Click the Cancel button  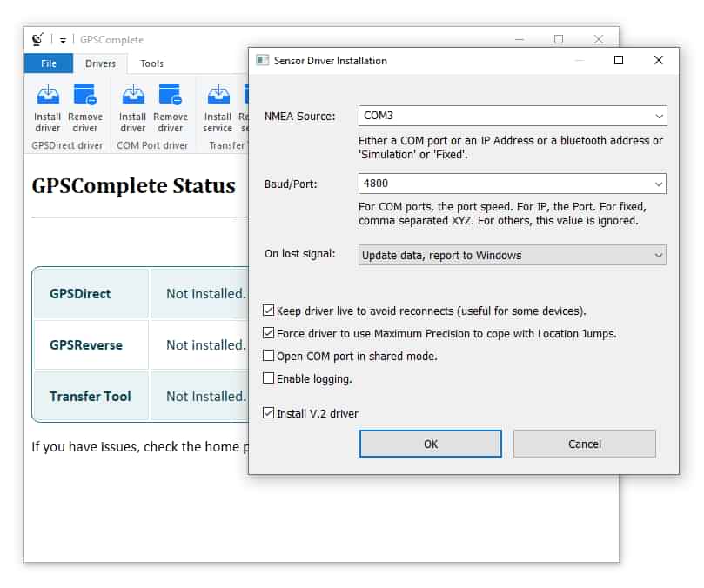584,444
